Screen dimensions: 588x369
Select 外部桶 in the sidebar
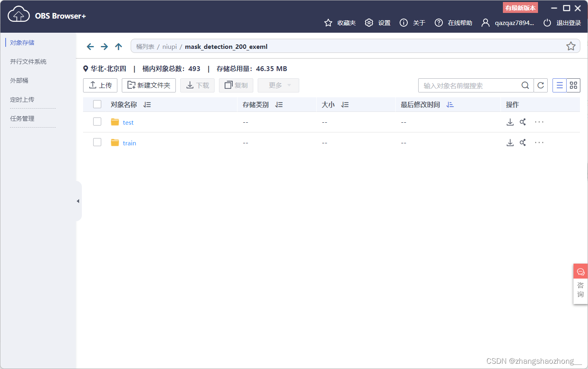(x=19, y=80)
